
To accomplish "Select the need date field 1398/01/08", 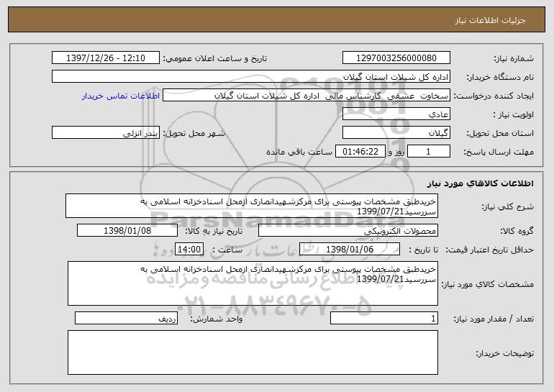I will click(127, 231).
